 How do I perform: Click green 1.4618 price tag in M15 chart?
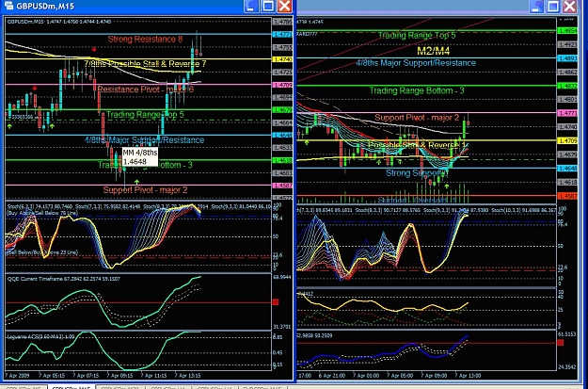point(282,160)
